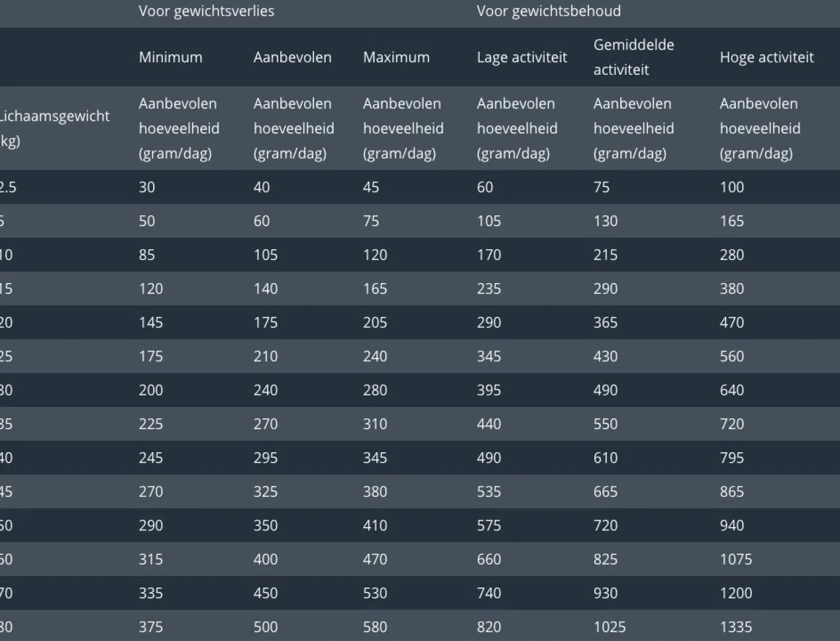Select the 500 cell in Aanbevolen column
The height and width of the screenshot is (641, 840).
(x=265, y=627)
